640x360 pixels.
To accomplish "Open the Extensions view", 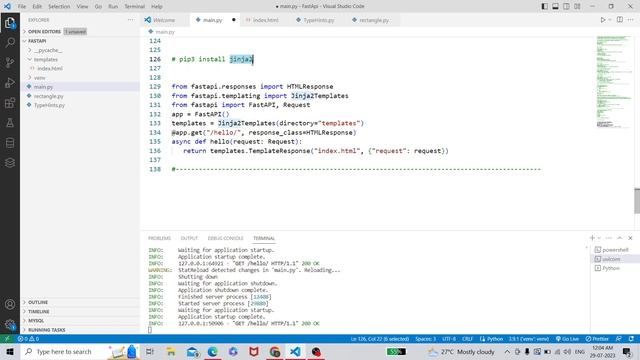I will [x=10, y=102].
